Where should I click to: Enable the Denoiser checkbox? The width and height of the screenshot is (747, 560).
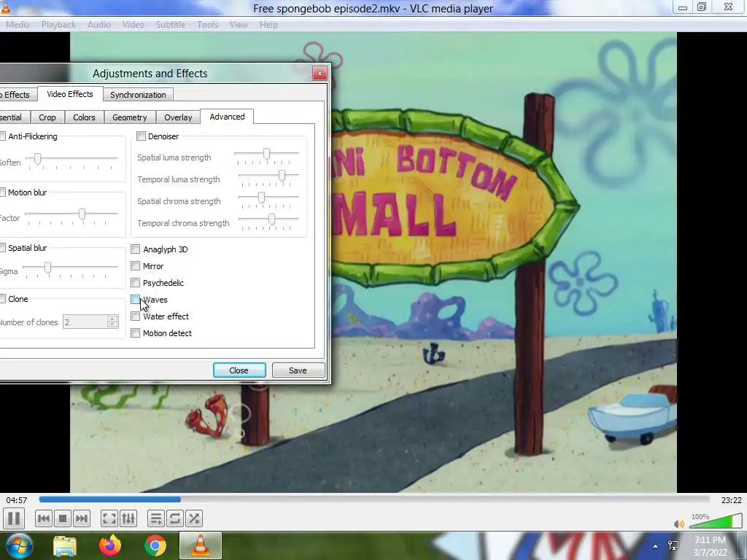(x=141, y=136)
